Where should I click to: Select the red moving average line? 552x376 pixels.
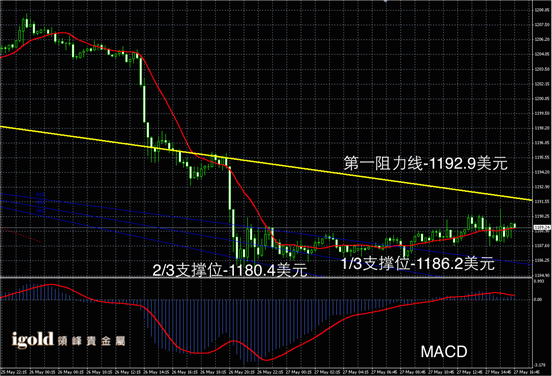pyautogui.click(x=257, y=141)
